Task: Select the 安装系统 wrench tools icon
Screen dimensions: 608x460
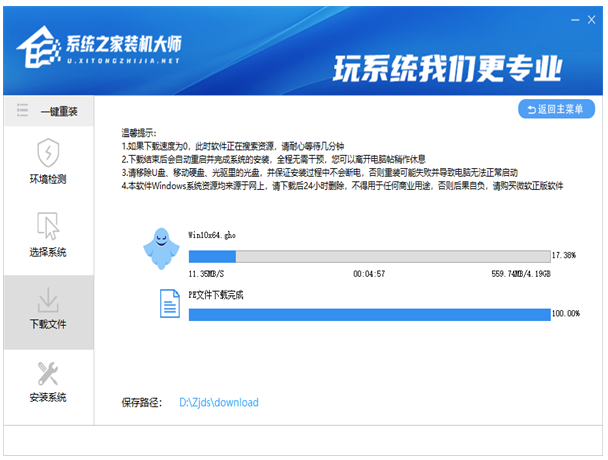Action: click(48, 373)
